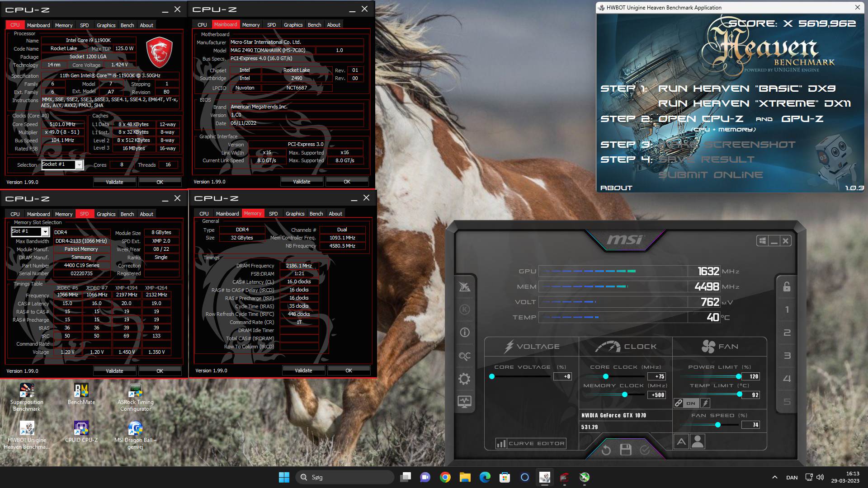The image size is (868, 488).
Task: Open the Graphics tab in SPD window
Action: click(x=106, y=214)
